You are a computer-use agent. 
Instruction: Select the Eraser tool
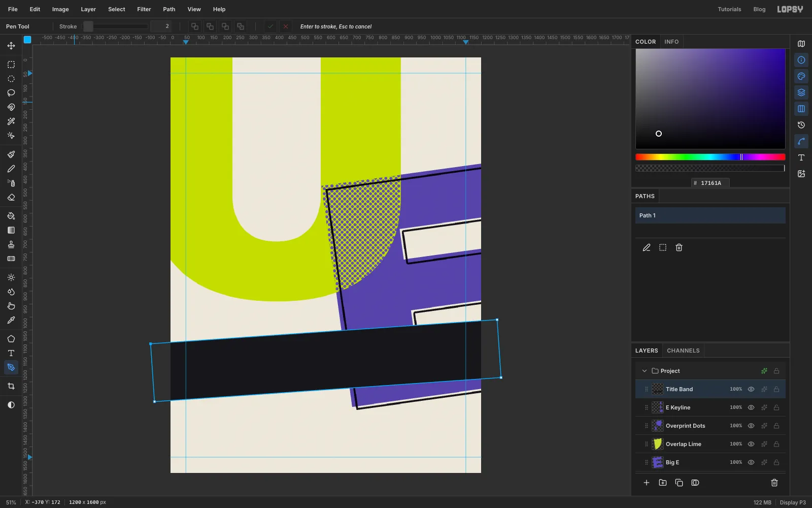11,197
